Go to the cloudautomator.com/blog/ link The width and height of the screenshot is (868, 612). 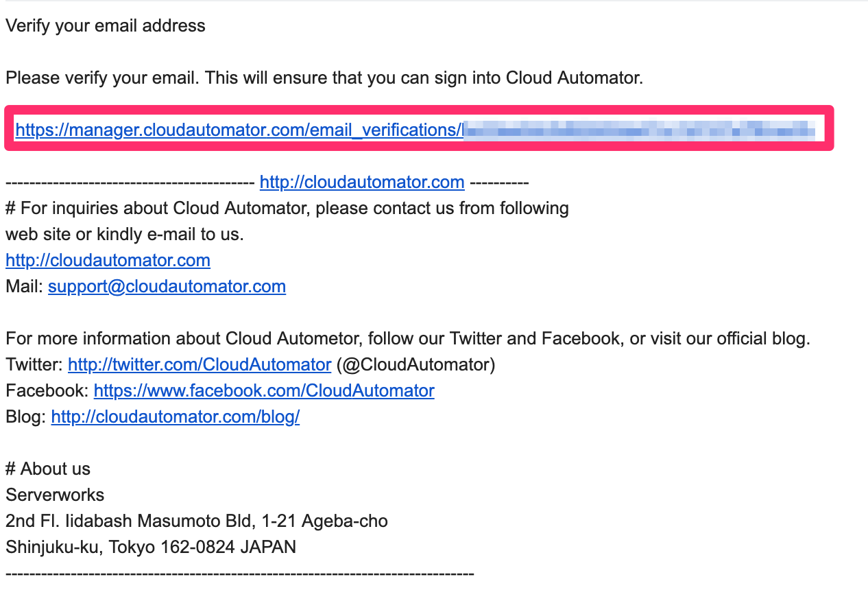point(175,417)
